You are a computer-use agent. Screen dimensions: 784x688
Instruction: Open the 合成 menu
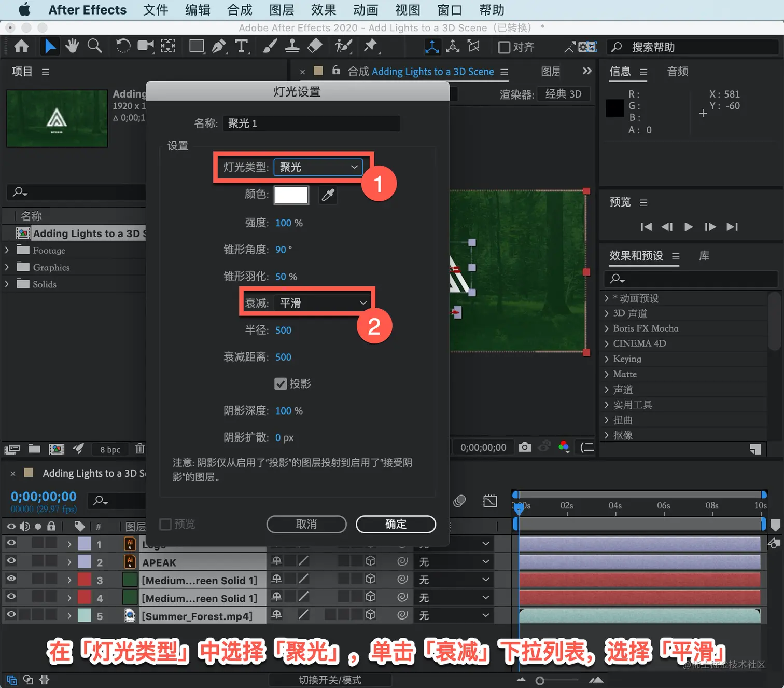(240, 10)
